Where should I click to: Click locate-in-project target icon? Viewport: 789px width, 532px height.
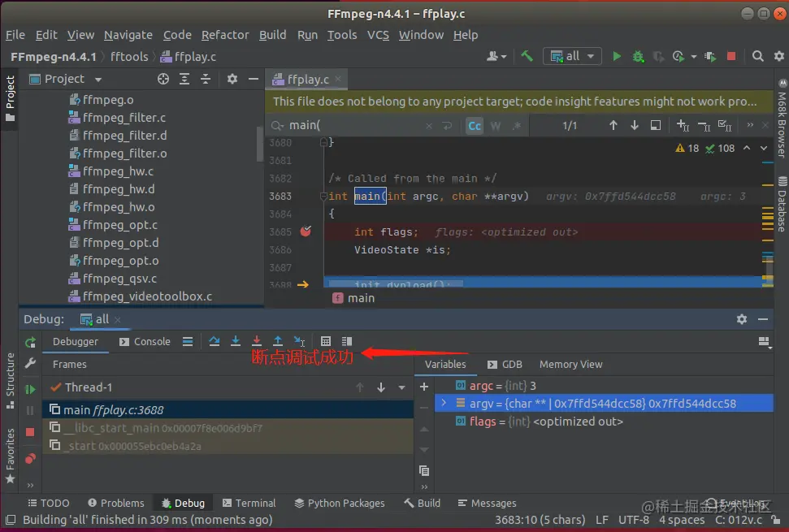tap(163, 79)
